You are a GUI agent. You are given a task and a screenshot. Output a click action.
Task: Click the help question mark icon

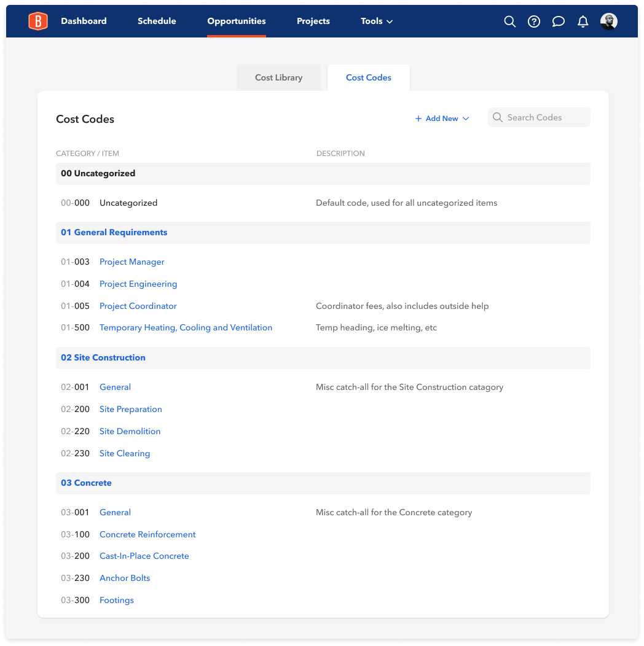pyautogui.click(x=533, y=21)
